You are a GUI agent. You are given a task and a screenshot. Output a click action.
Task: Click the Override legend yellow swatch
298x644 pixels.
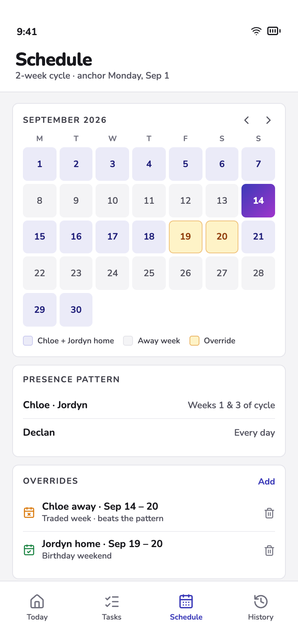194,341
